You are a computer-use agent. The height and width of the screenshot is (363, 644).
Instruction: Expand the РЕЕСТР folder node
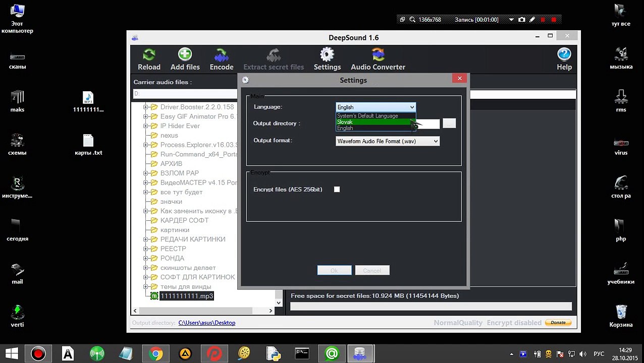[145, 249]
